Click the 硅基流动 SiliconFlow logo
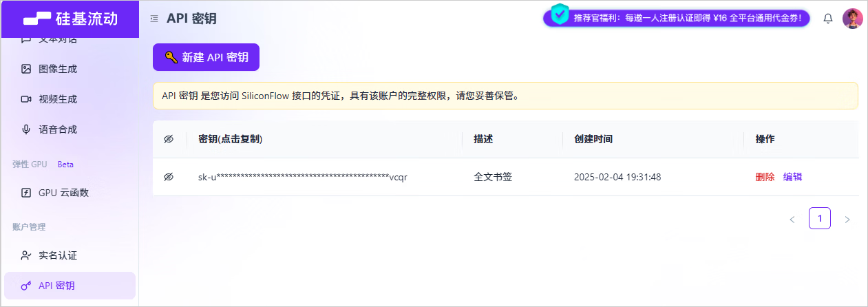 [70, 19]
